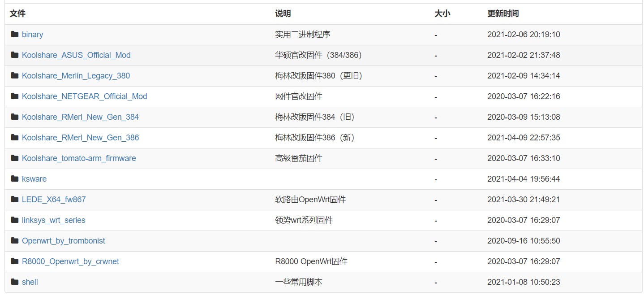
Task: Click the folder icon beside binary
Action: pos(15,35)
